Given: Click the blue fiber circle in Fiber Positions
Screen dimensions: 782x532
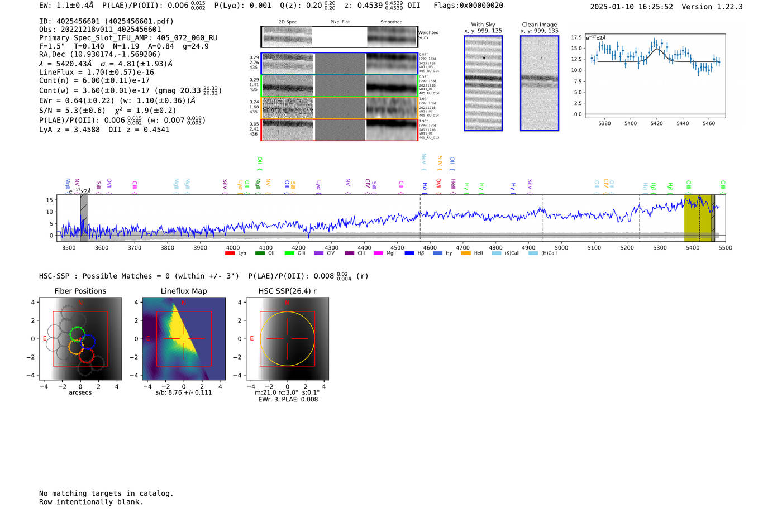Looking at the screenshot, I should coord(88,342).
